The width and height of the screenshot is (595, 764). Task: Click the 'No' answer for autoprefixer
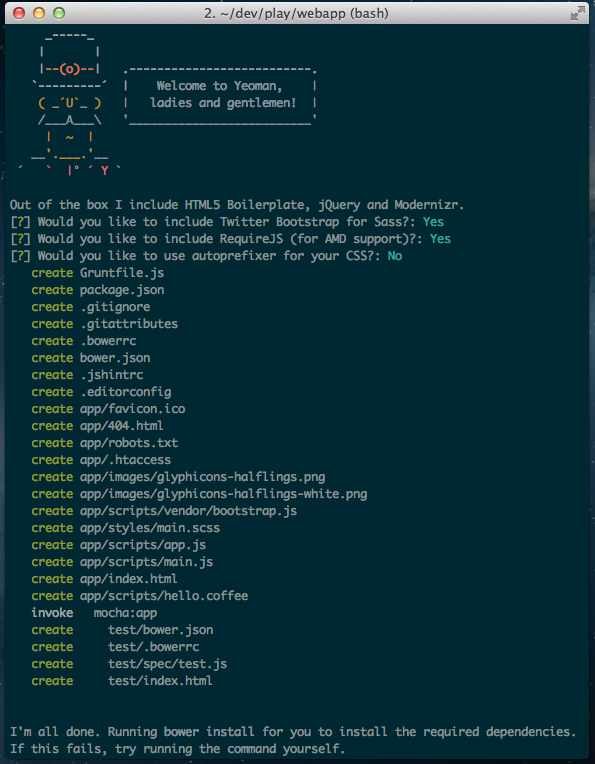point(395,256)
